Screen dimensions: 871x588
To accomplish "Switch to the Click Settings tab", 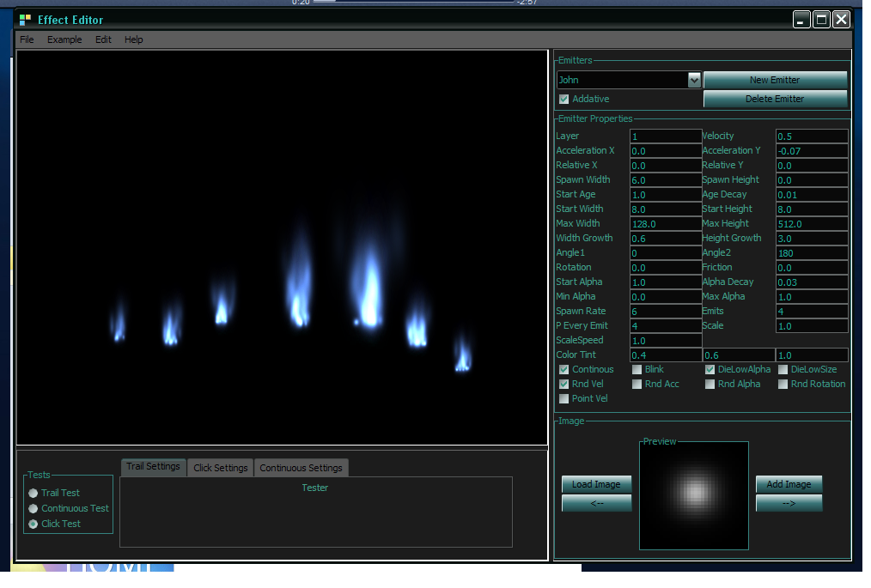I will (220, 468).
